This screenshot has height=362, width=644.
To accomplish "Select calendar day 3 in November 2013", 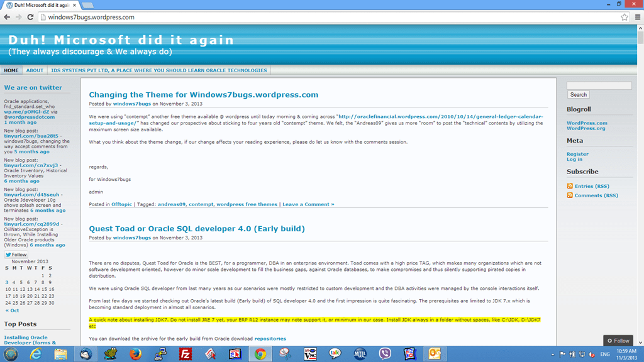I will pos(6,282).
